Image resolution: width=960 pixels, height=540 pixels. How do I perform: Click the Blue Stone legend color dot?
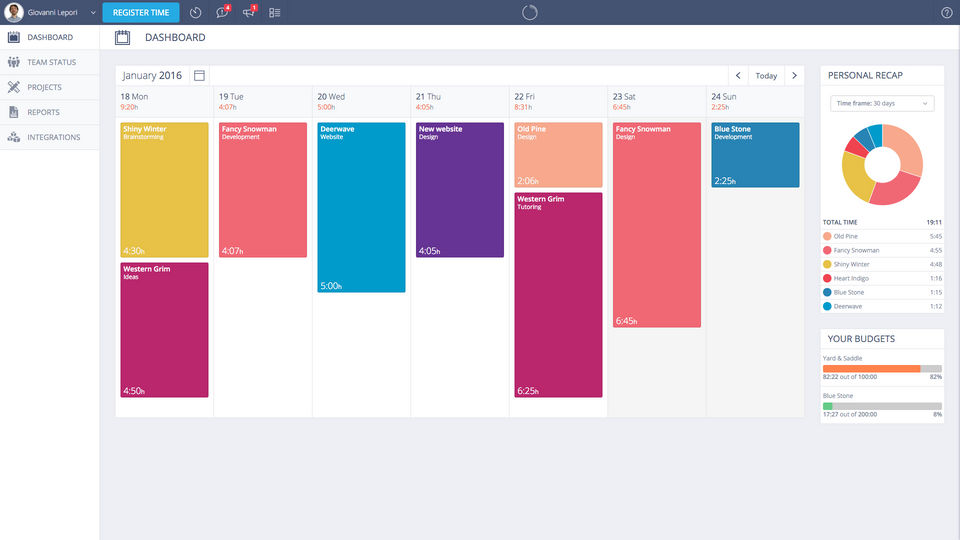pyautogui.click(x=827, y=293)
